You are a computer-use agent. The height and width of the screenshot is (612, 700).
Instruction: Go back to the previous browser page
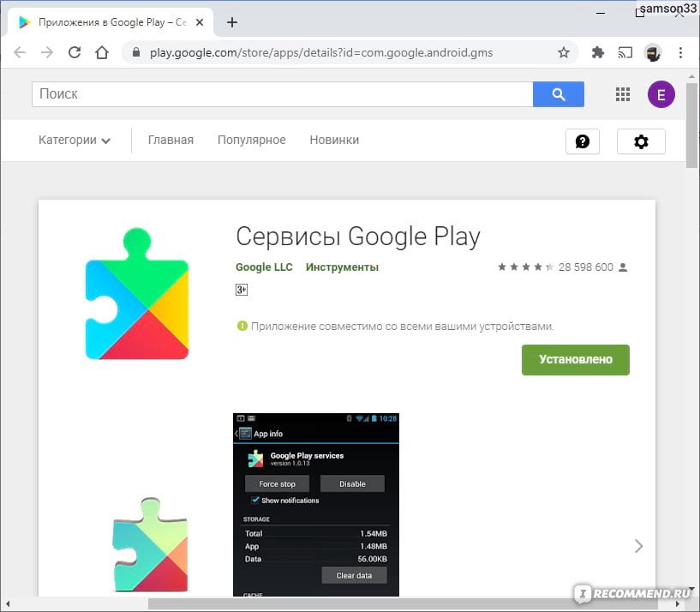click(x=20, y=52)
